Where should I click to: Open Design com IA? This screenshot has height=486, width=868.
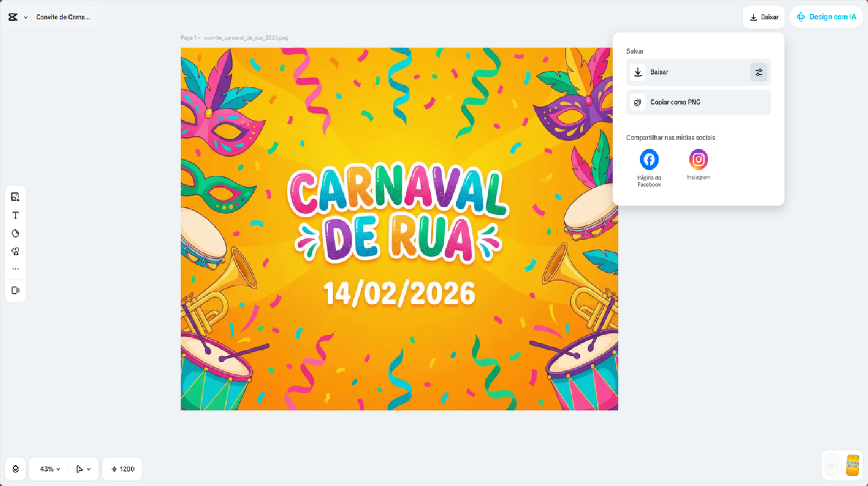pos(826,17)
